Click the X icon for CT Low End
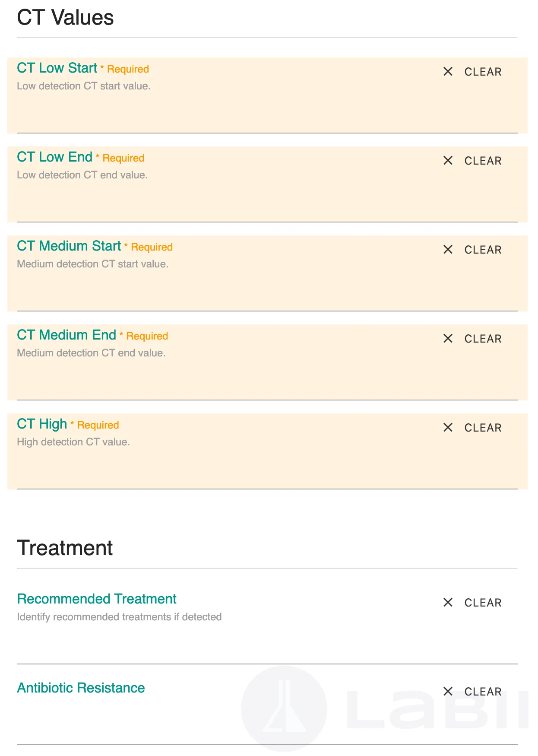538x756 pixels. (448, 161)
